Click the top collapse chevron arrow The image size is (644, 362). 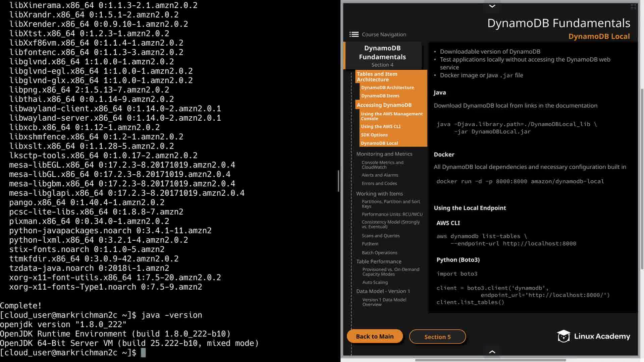492,6
